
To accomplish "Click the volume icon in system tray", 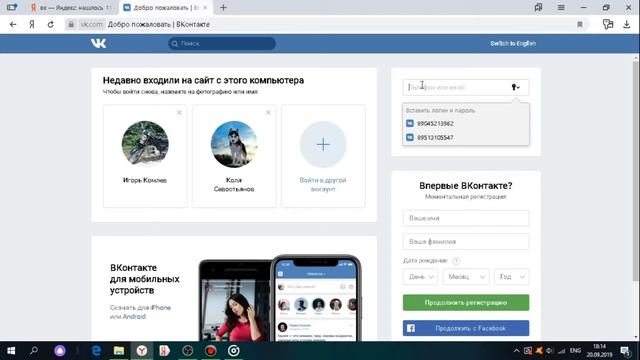I will click(550, 351).
